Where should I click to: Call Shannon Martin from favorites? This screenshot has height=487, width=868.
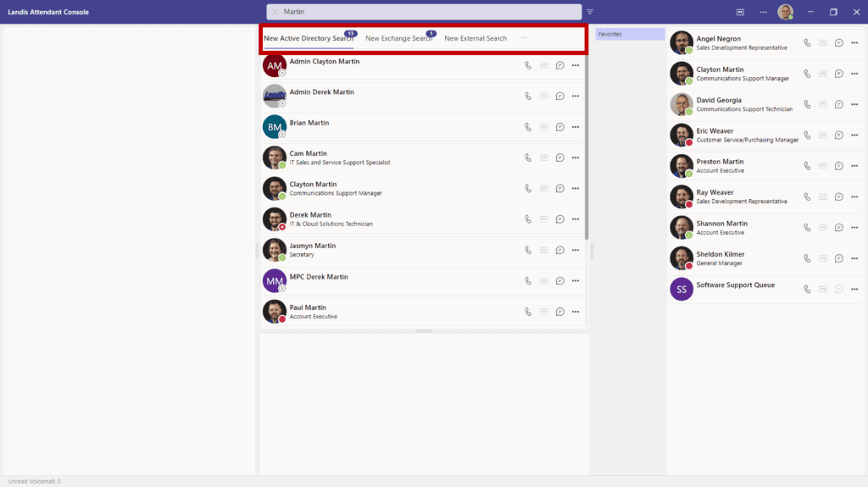point(807,228)
